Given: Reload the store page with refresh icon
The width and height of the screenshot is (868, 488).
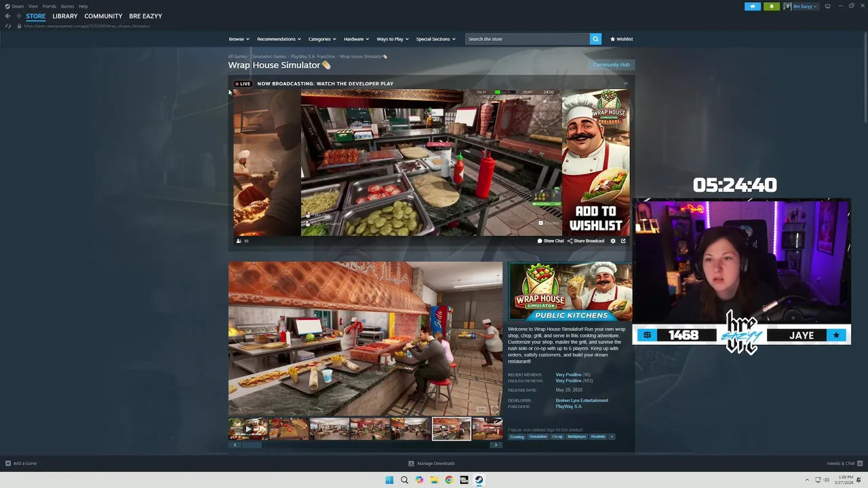Looking at the screenshot, I should point(7,26).
